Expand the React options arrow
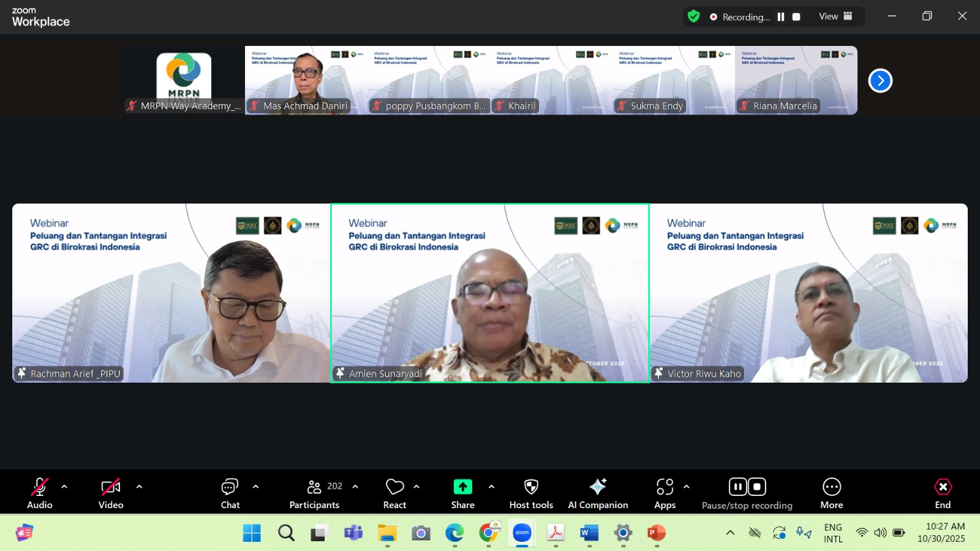This screenshot has width=980, height=551. 417,487
